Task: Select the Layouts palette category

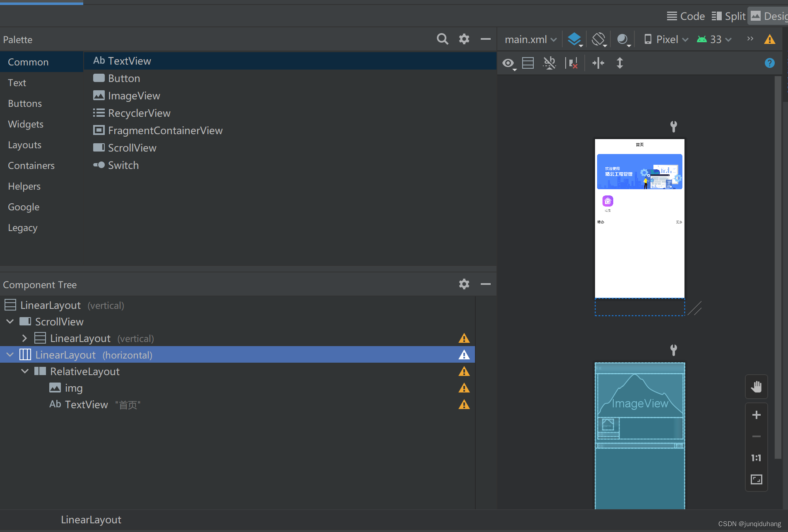Action: click(41, 145)
